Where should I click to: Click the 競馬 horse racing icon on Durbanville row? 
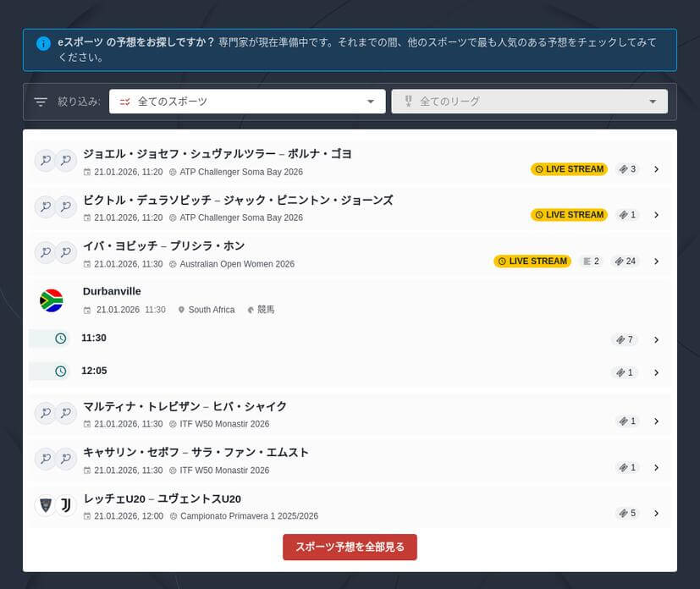pyautogui.click(x=251, y=309)
